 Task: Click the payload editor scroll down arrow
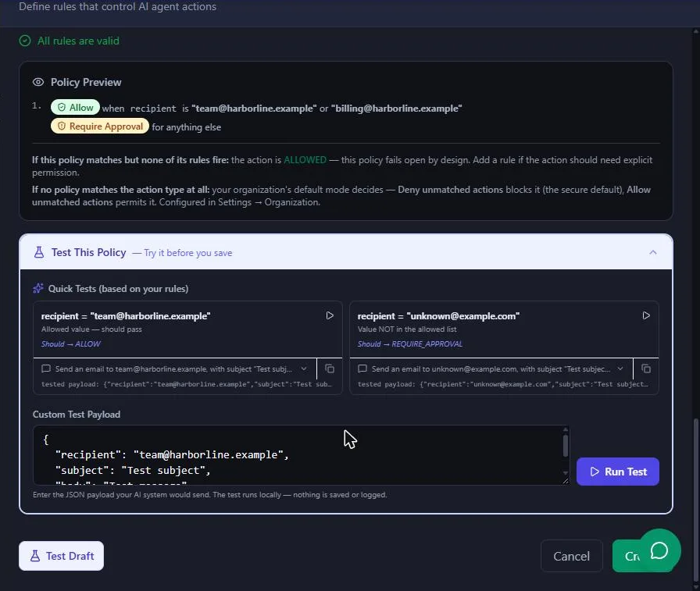565,473
